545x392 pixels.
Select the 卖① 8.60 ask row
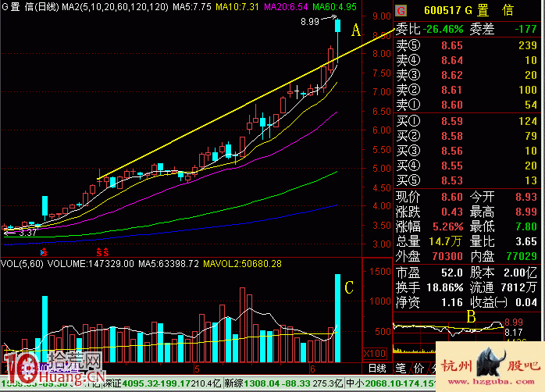pos(467,105)
